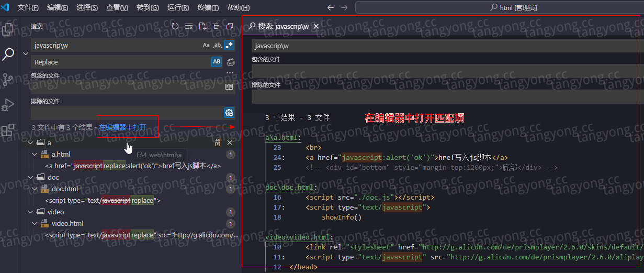The width and height of the screenshot is (644, 273).
Task: Toggle Match Whole Word (ab) option
Action: pos(218,46)
